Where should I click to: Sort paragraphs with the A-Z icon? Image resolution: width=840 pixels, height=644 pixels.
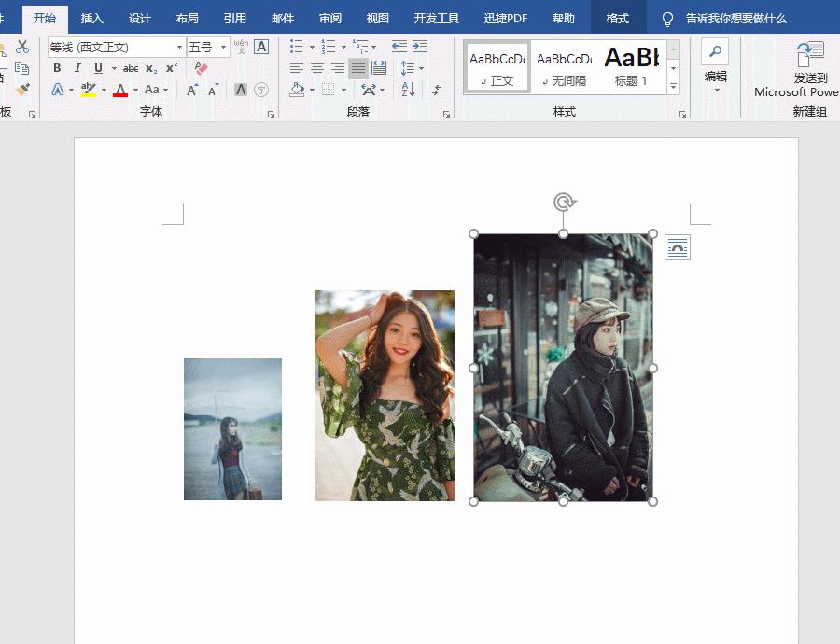408,90
